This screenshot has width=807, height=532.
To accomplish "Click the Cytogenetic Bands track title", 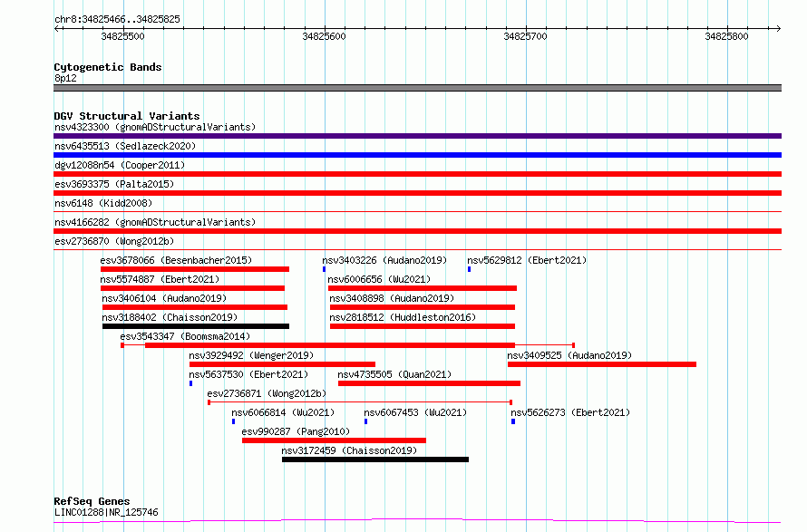I will [108, 67].
